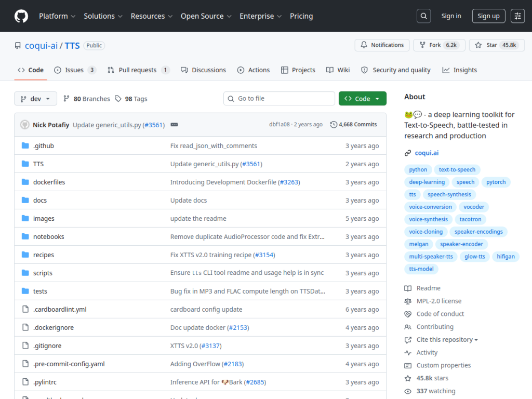Visit the coqui.ai website link
532x399 pixels.
pyautogui.click(x=427, y=153)
